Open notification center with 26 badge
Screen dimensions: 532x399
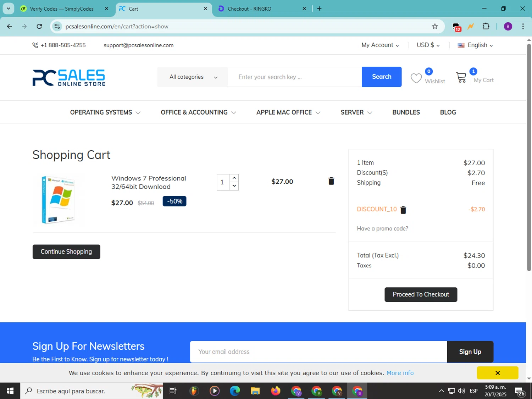(520, 391)
